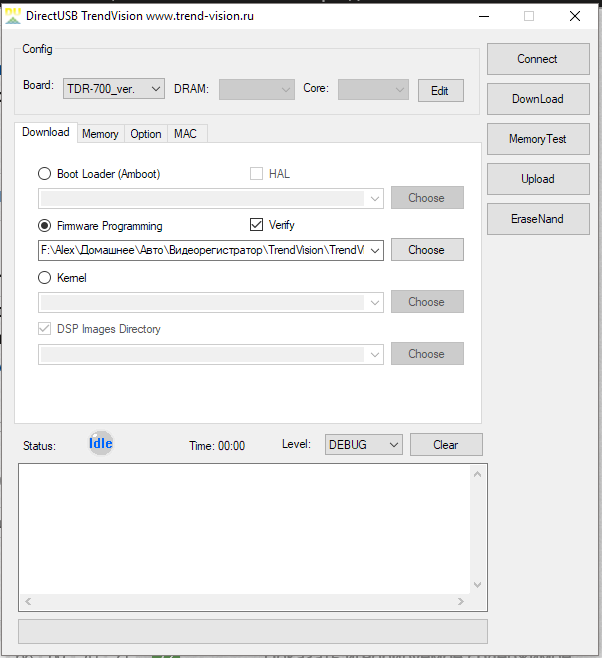Open the Option tab
Viewport: 602px width, 658px height.
click(146, 134)
